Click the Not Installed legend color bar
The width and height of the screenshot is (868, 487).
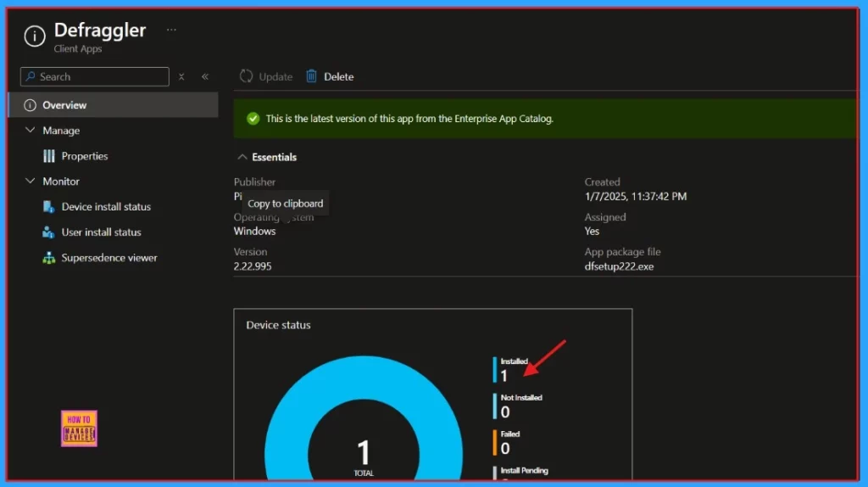tap(495, 406)
